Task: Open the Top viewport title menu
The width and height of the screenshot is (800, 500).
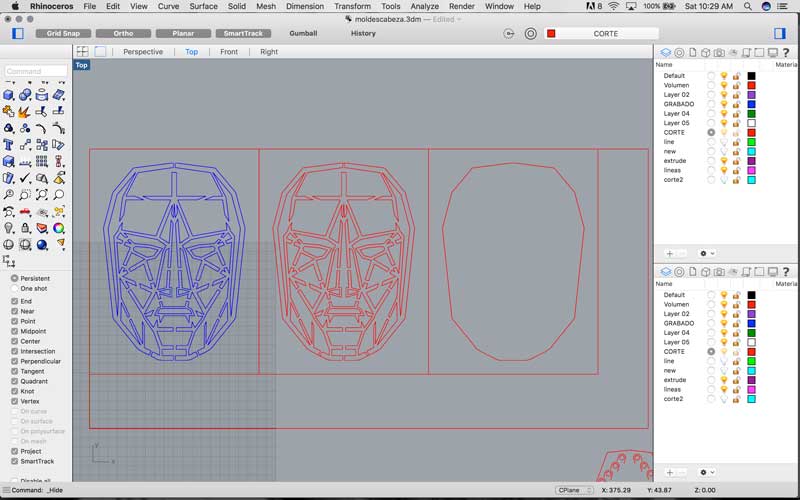Action: coord(82,65)
